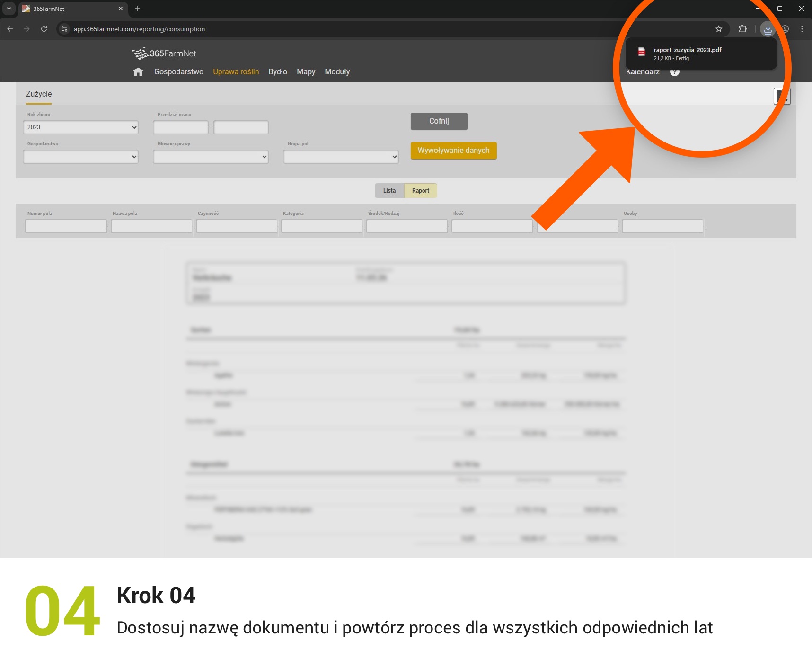Open the browser downloads icon

767,29
